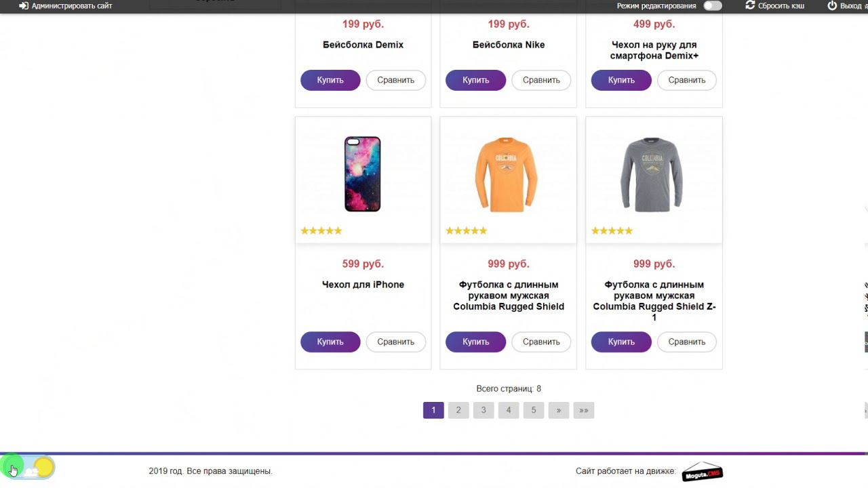Screen dimensions: 868x488
Task: Open pagination page 2
Action: pyautogui.click(x=458, y=410)
